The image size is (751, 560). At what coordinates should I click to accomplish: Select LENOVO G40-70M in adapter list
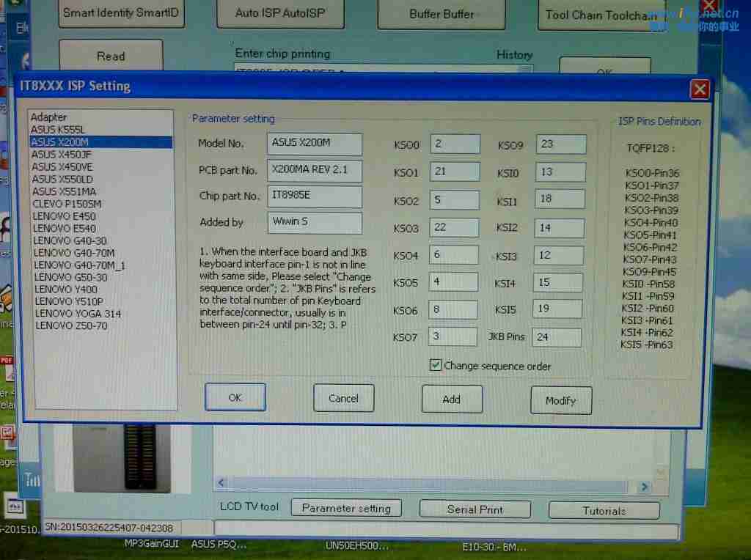click(x=74, y=253)
